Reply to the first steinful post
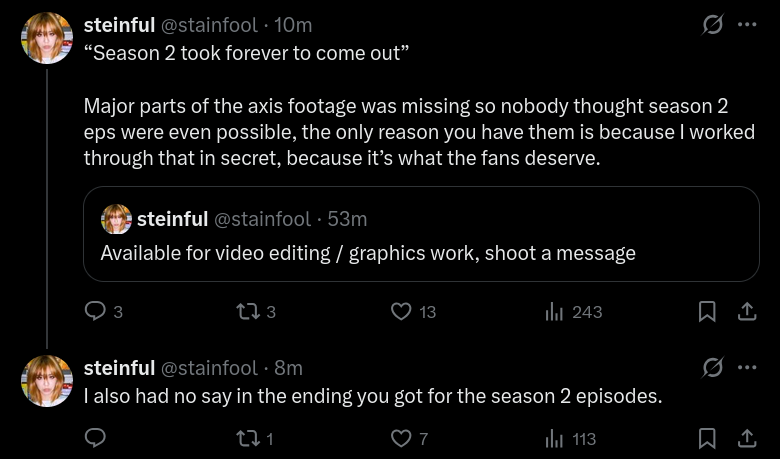The height and width of the screenshot is (459, 780). (96, 312)
